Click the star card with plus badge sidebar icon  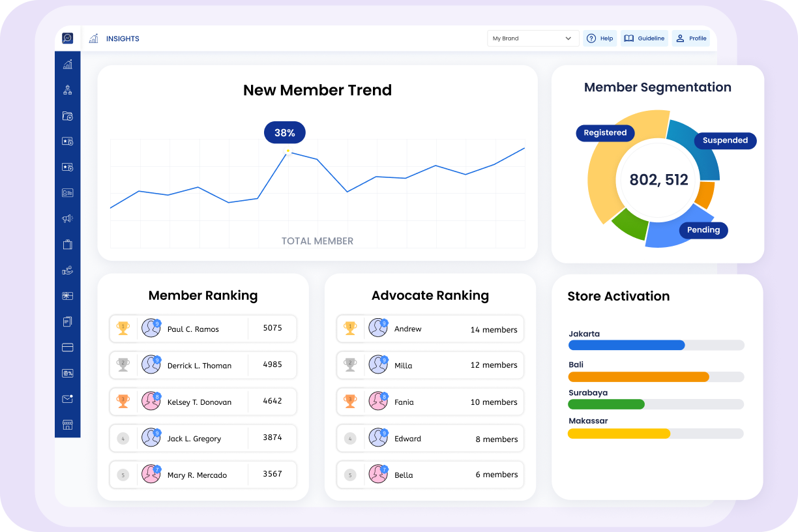tap(67, 141)
